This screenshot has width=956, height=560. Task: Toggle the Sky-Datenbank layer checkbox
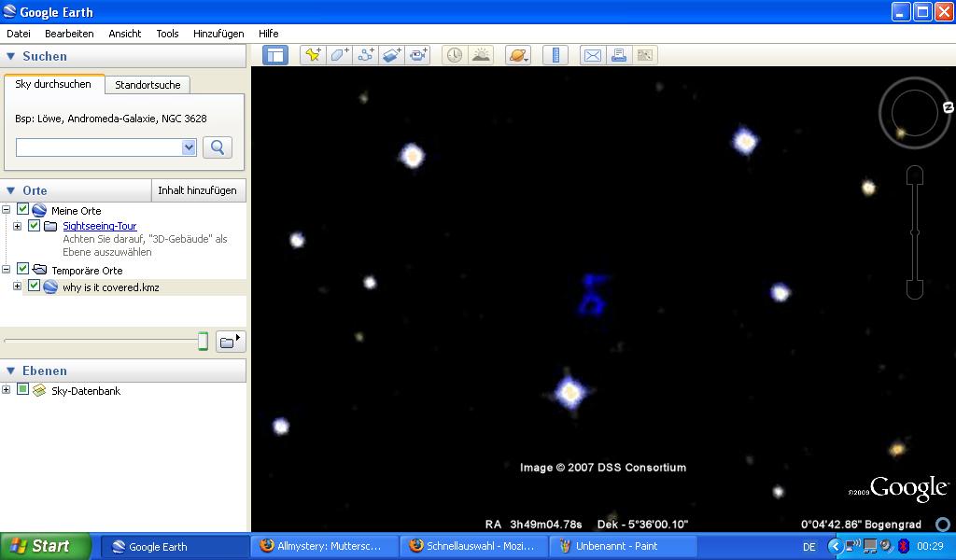click(22, 389)
